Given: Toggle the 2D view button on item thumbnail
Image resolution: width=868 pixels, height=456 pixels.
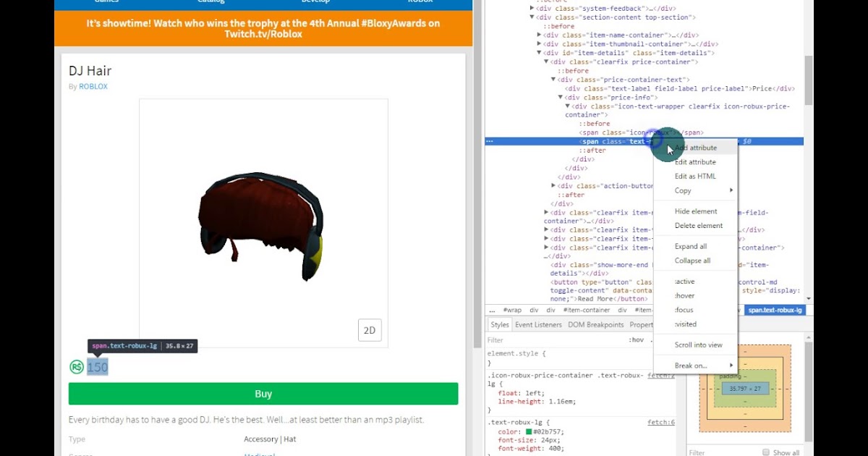Looking at the screenshot, I should 370,330.
